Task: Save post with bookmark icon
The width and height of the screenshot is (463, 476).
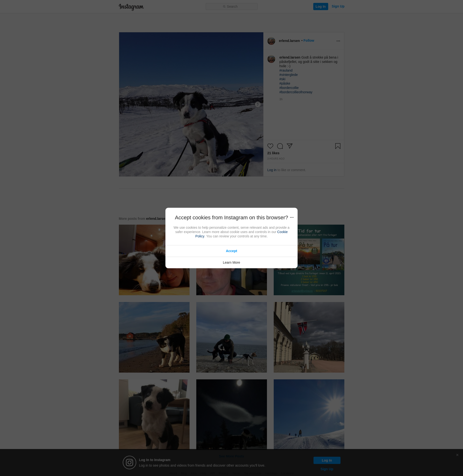Action: [x=338, y=146]
